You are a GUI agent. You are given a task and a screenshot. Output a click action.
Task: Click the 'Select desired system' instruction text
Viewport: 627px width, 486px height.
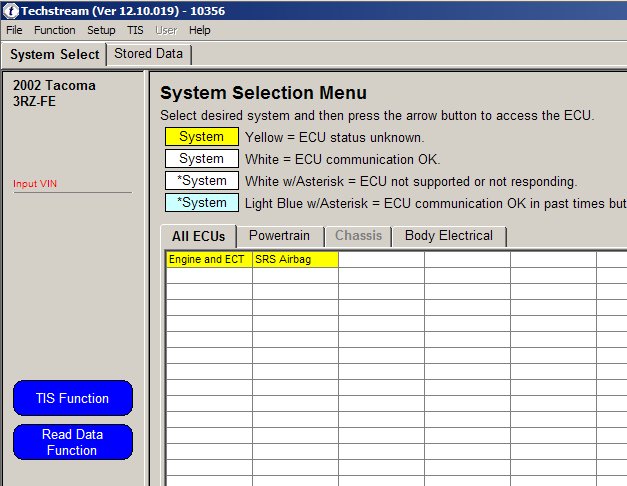[377, 116]
